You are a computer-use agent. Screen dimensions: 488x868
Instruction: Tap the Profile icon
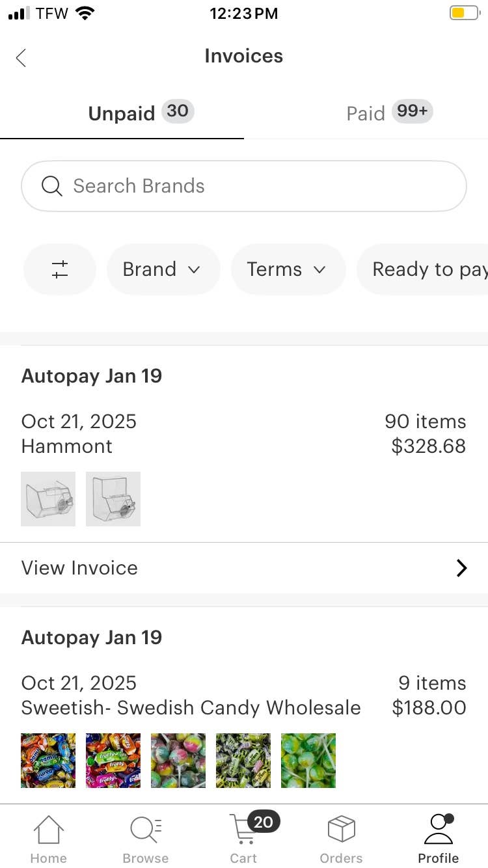point(438,839)
